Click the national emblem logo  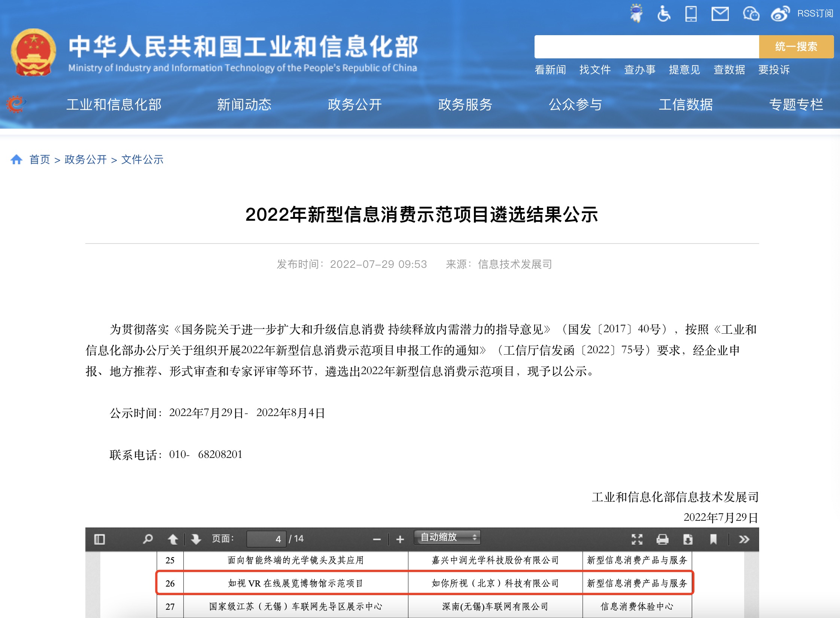(34, 52)
